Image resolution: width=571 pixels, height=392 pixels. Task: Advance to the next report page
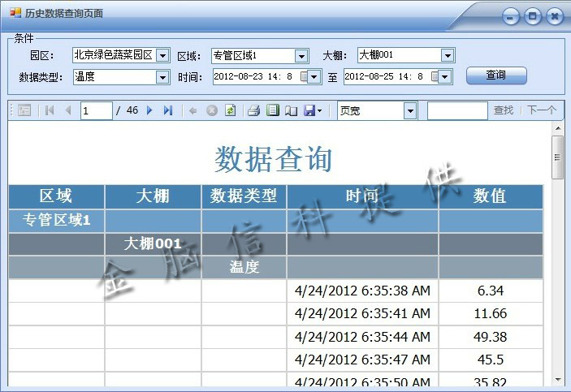click(x=149, y=110)
